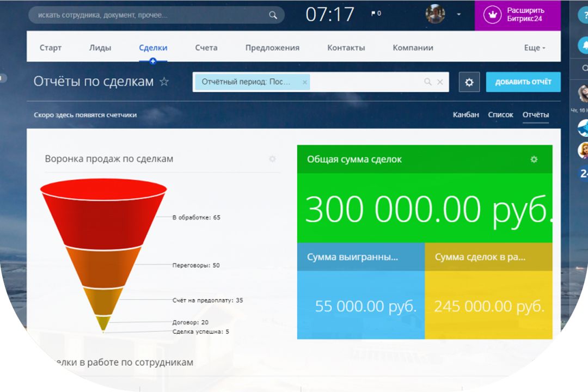Switch to the Канбан view
Image resolution: width=588 pixels, height=392 pixels.
465,114
